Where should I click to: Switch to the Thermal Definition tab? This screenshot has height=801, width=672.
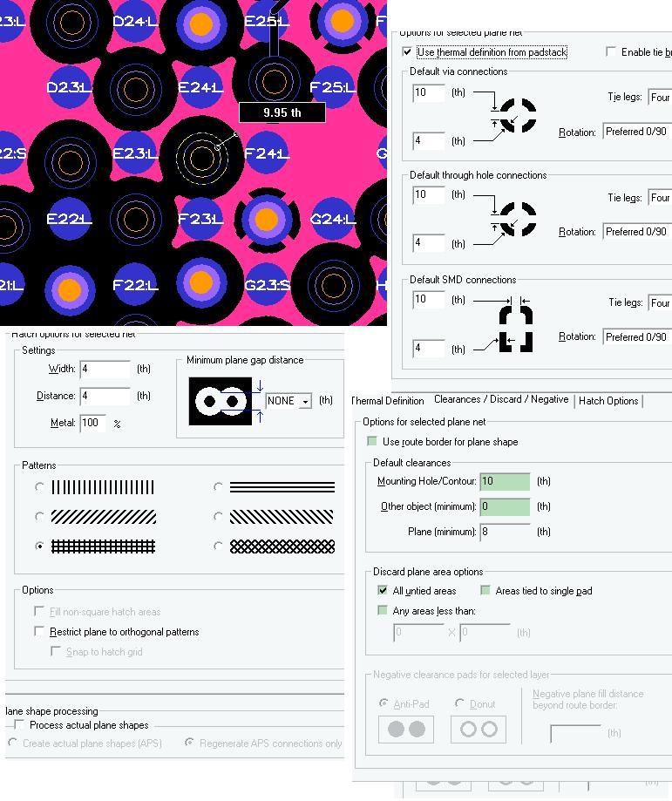click(x=387, y=401)
